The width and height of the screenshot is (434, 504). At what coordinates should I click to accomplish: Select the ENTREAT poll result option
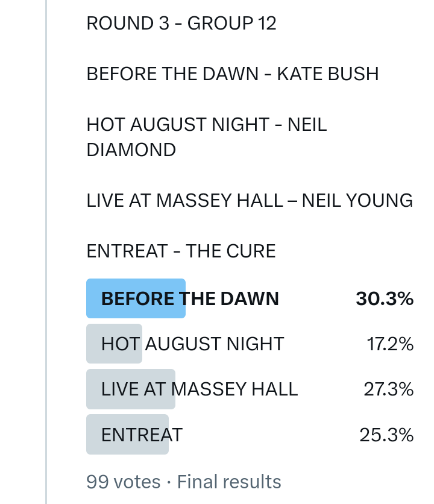coord(142,434)
